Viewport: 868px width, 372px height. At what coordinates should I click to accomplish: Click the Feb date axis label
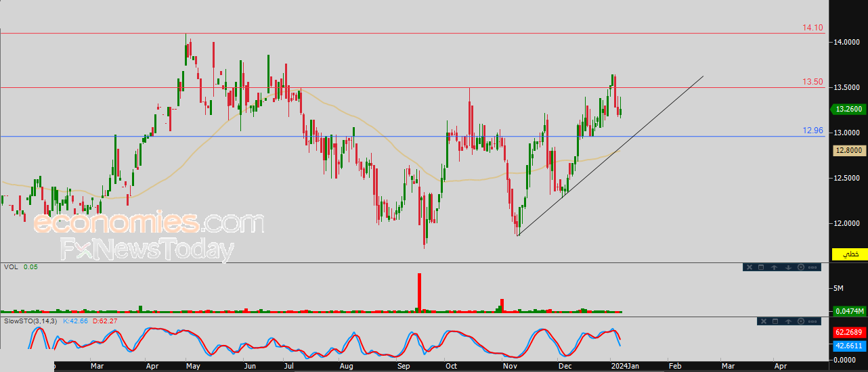[x=676, y=366]
